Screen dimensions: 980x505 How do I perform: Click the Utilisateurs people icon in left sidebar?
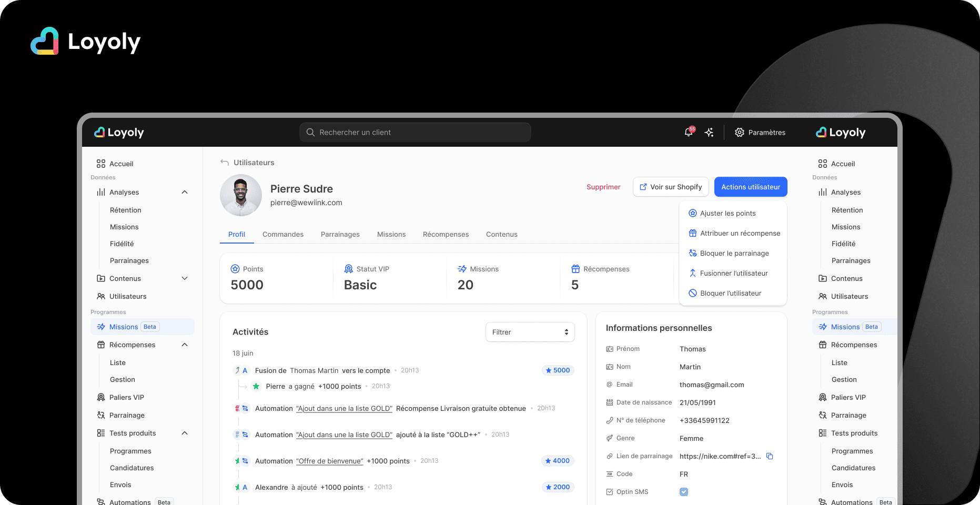[101, 296]
